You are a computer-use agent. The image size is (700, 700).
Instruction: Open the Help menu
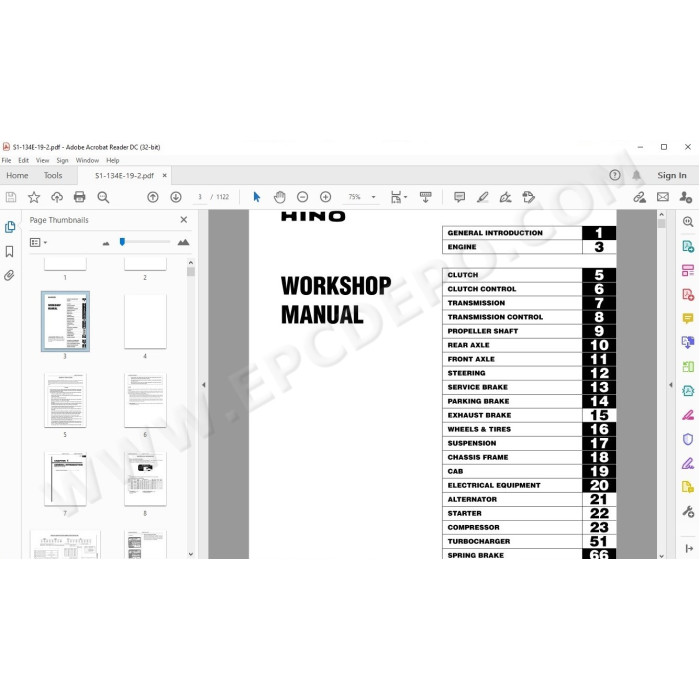tap(112, 160)
